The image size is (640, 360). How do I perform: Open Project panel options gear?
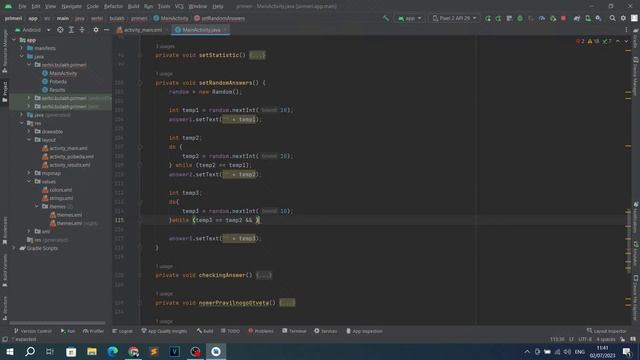[x=96, y=30]
